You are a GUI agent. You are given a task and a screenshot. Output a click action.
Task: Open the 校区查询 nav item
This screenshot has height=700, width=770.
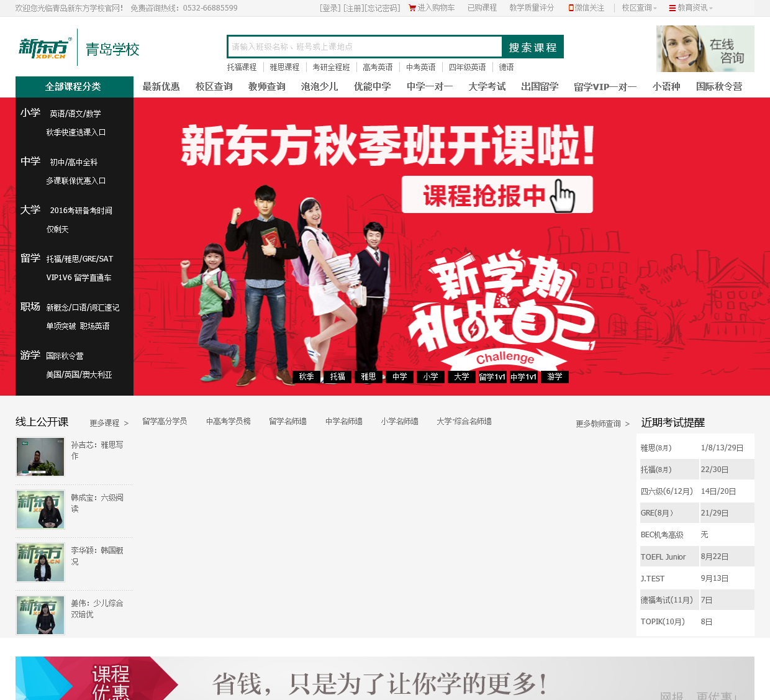coord(214,87)
